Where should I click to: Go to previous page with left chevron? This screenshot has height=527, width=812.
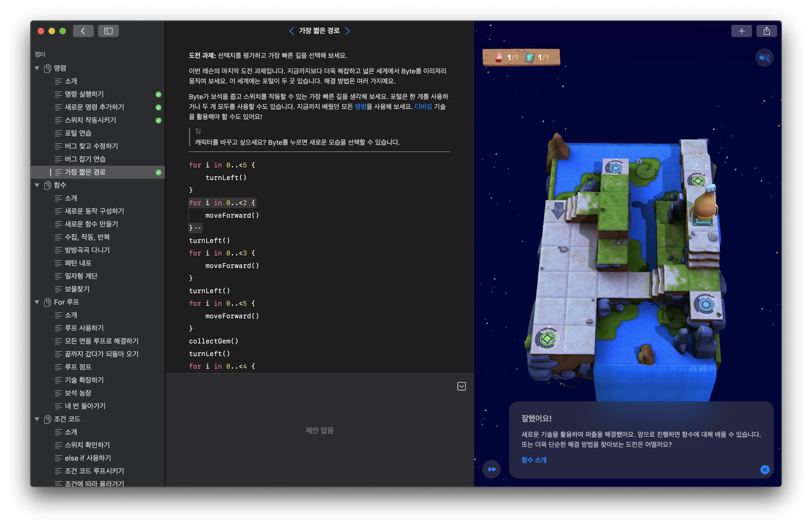[x=292, y=31]
